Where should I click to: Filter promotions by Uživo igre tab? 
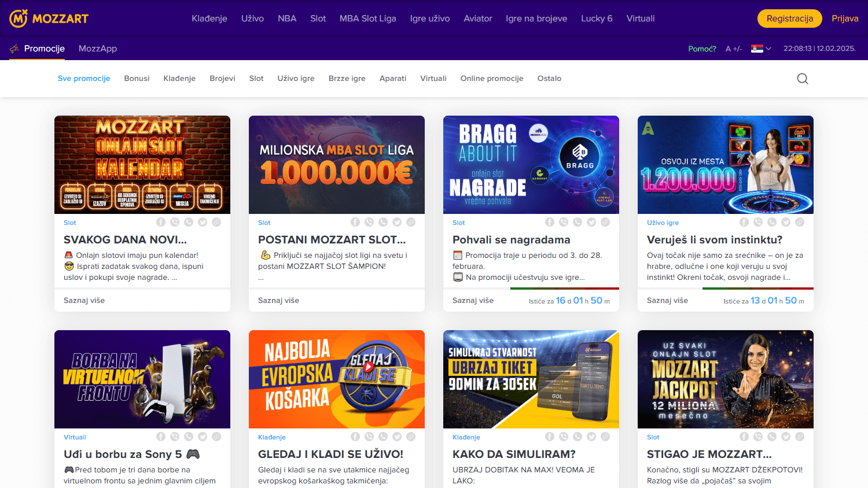click(296, 79)
